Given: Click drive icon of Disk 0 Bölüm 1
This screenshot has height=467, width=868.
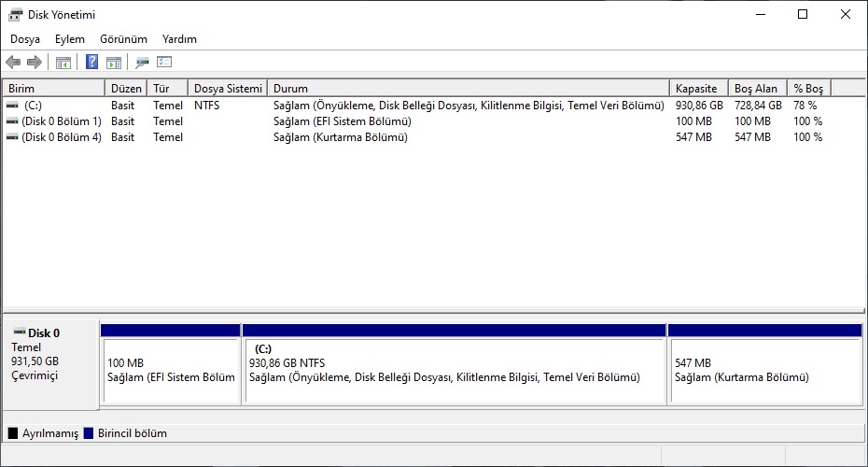Looking at the screenshot, I should click(12, 121).
